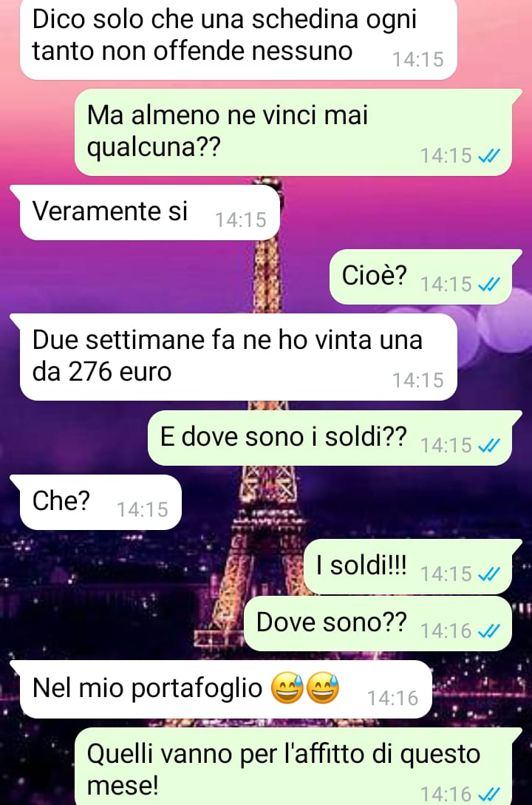Image resolution: width=532 pixels, height=805 pixels.
Task: Click read ticks on 'Quelli vanno per l'affitto' message
Action: [488, 794]
